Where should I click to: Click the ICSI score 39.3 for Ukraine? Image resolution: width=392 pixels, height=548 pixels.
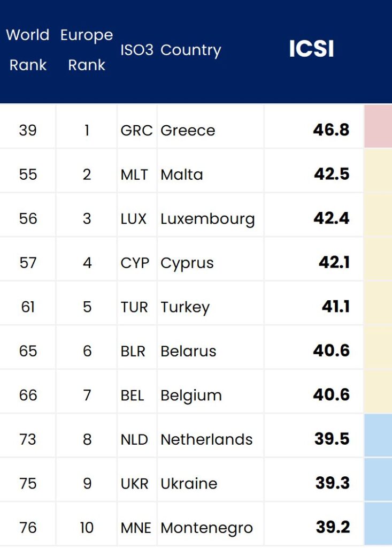click(332, 483)
